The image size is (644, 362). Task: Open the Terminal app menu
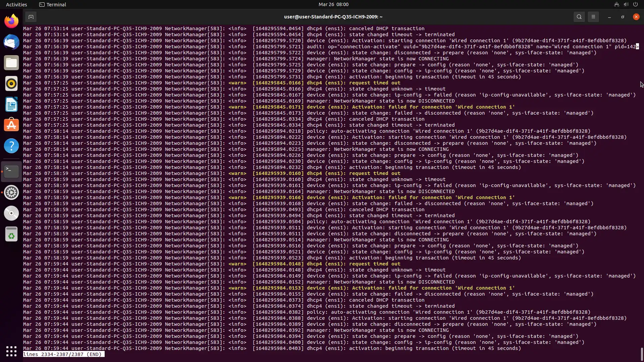(53, 4)
